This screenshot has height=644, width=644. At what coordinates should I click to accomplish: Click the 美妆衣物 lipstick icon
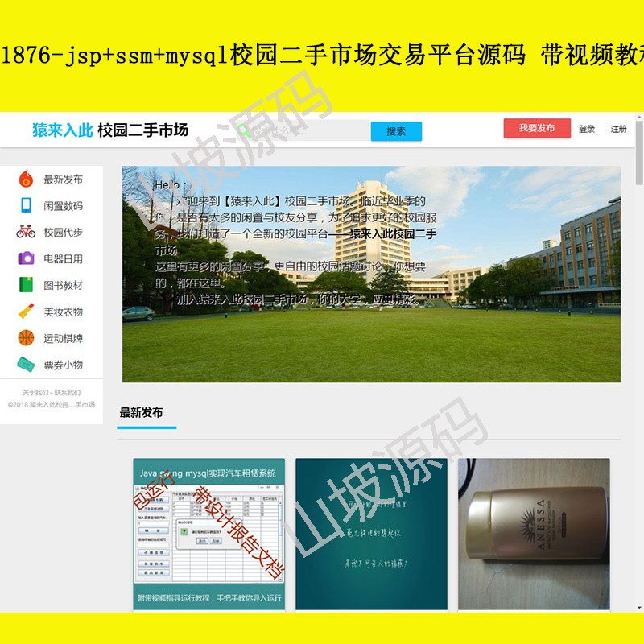coord(27,311)
